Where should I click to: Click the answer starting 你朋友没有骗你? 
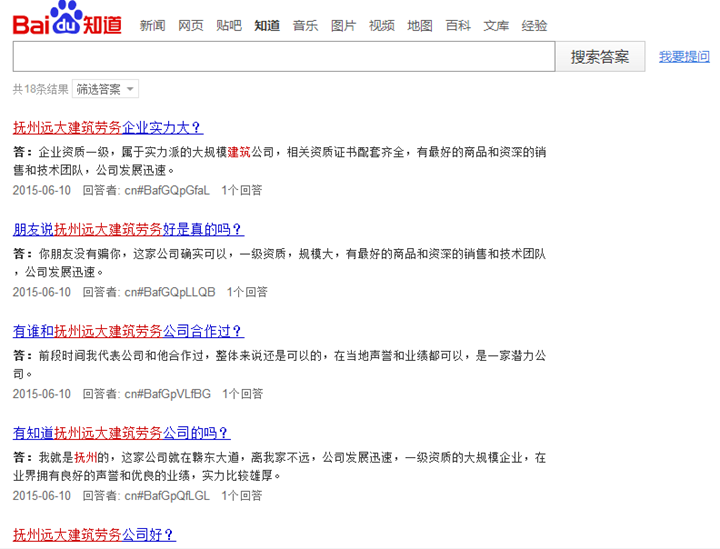(x=280, y=263)
